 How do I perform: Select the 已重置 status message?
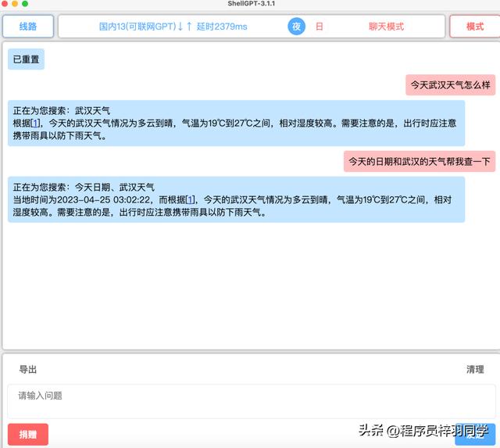pos(26,59)
